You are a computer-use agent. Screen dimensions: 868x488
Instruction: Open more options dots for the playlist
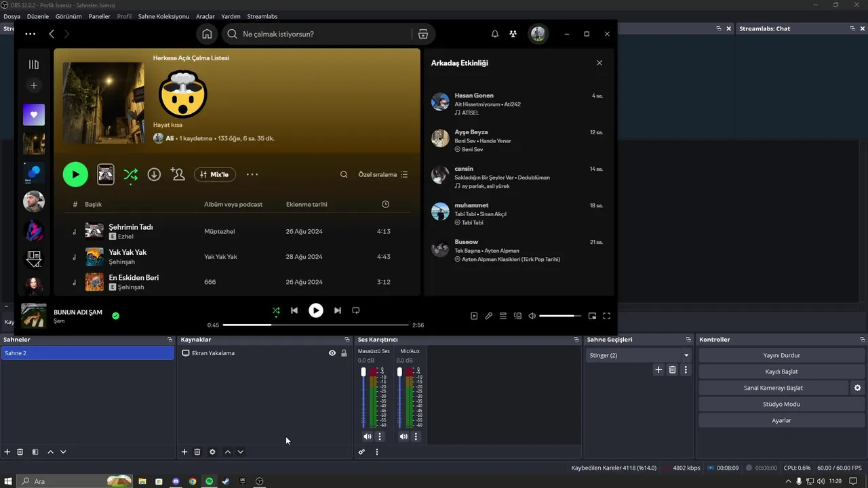click(x=252, y=174)
